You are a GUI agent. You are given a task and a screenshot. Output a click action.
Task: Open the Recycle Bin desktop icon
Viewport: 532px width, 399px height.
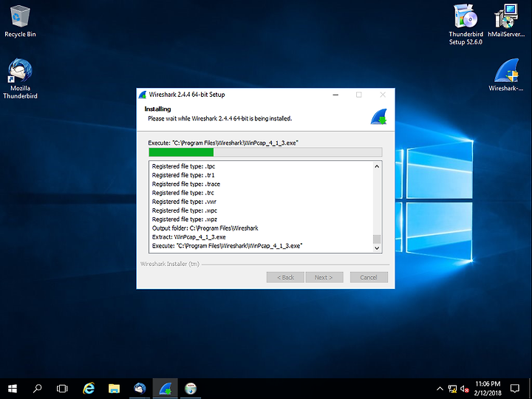click(x=20, y=21)
